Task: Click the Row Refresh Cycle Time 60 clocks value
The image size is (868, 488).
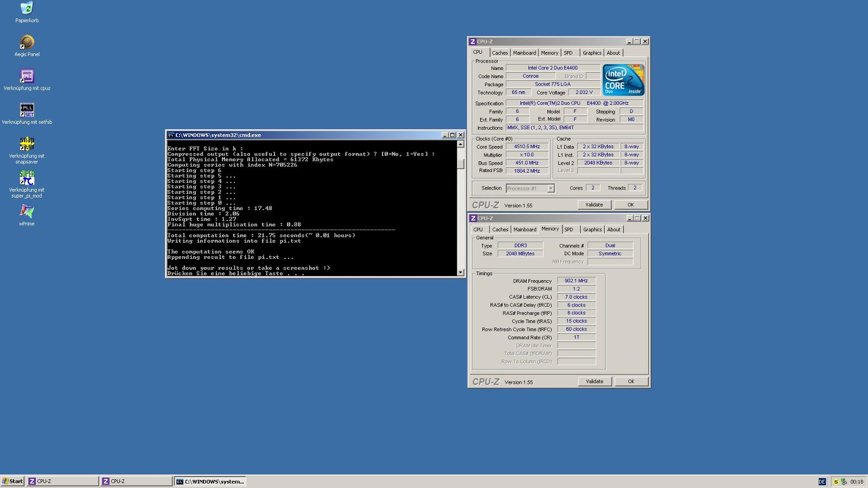Action: 576,329
